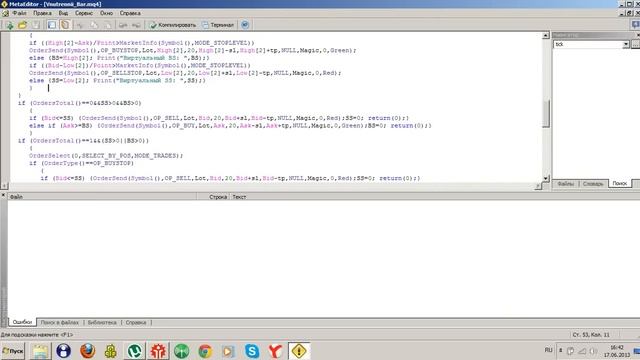Copy selection with the toolbar Copy icon
The image size is (640, 360).
tap(94, 25)
